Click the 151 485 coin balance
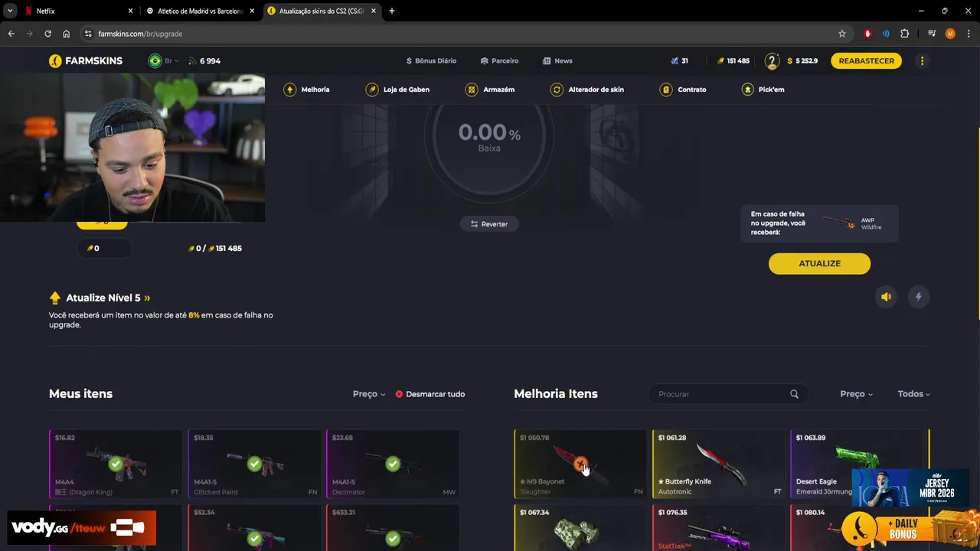 click(733, 60)
